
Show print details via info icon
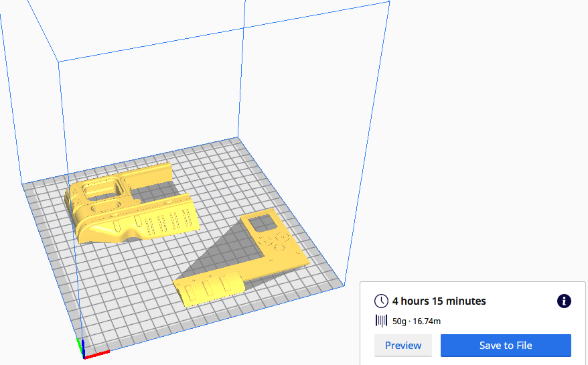tap(564, 301)
